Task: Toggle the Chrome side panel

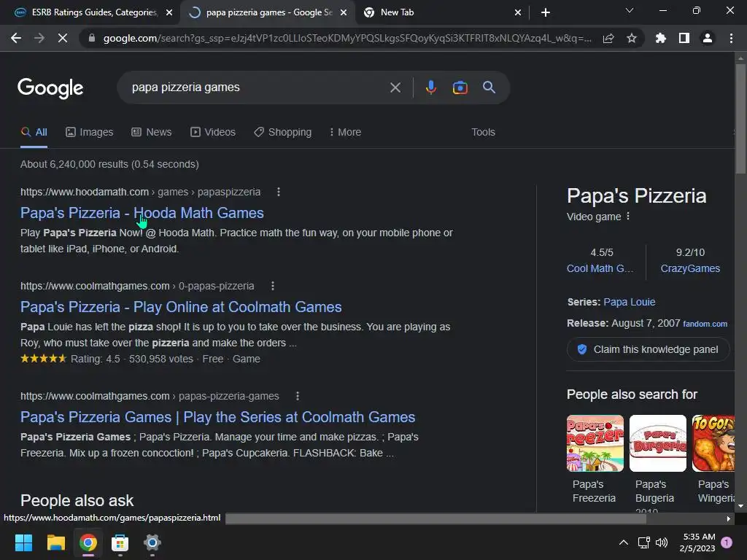Action: pyautogui.click(x=684, y=38)
